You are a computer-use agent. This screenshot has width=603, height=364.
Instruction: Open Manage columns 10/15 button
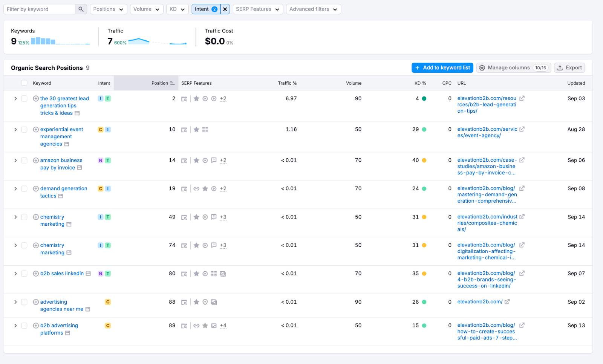(x=514, y=68)
